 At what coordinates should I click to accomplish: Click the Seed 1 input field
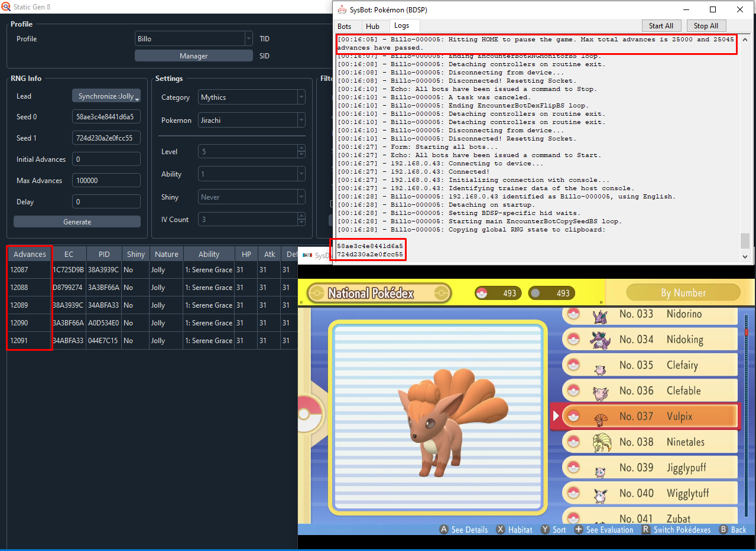(106, 138)
